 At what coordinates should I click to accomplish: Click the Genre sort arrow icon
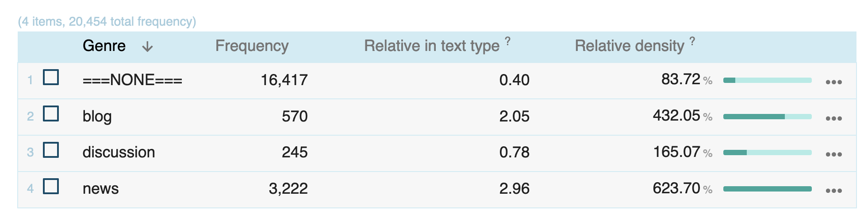click(147, 47)
